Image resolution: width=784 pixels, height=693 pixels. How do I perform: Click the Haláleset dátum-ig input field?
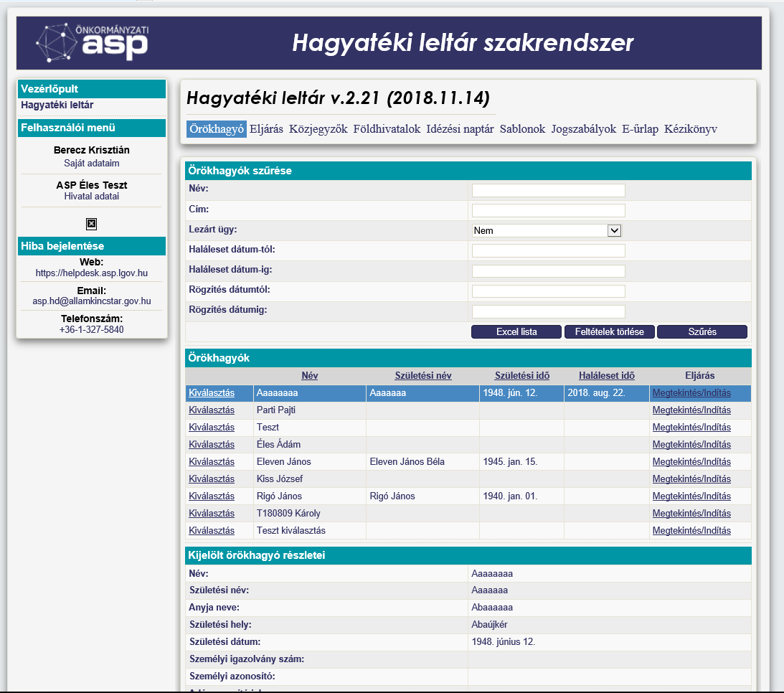[549, 271]
